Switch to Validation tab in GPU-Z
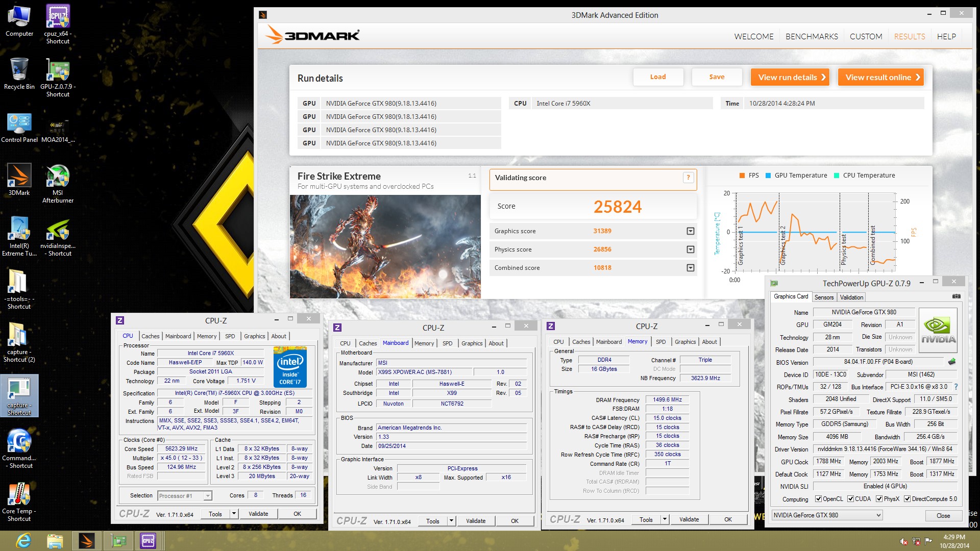Screen dimensions: 980x551 [851, 297]
